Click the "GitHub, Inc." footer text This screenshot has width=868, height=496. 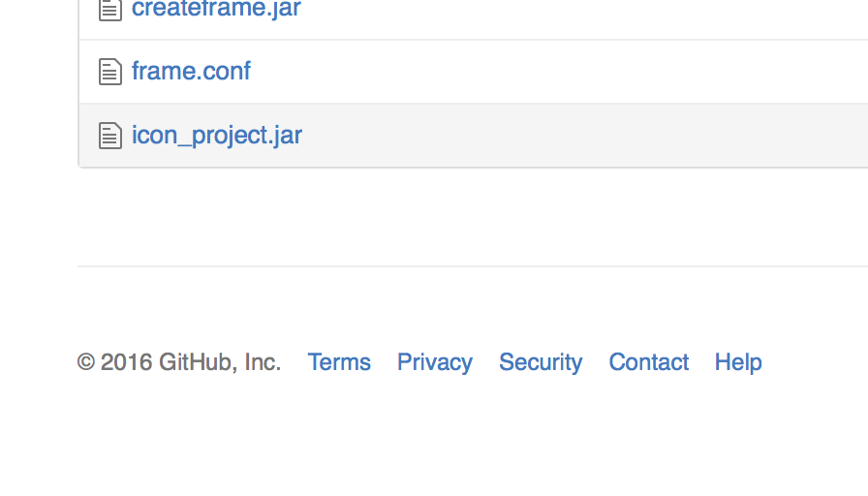point(220,362)
